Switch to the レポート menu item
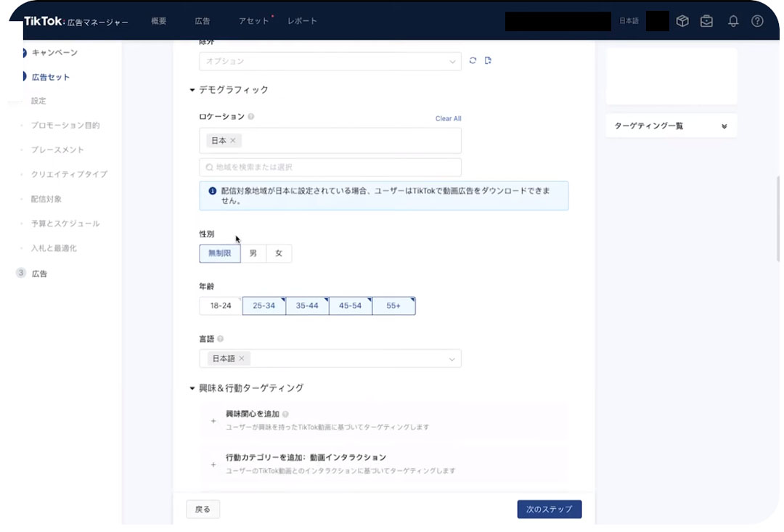 (x=301, y=21)
